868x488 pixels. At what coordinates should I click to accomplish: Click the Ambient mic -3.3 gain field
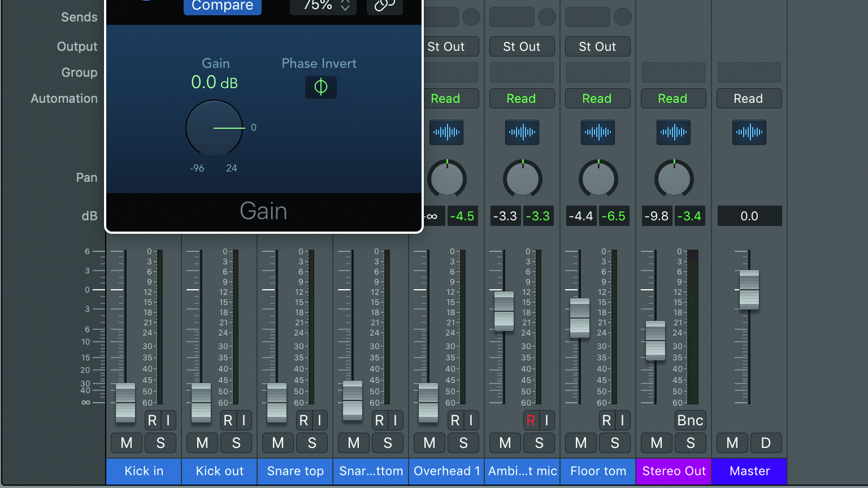coord(505,216)
